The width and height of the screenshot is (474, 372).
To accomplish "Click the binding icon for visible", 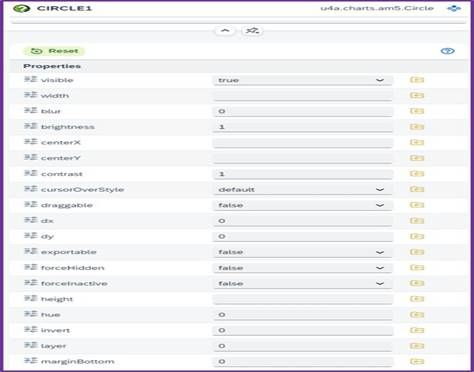I will 417,80.
